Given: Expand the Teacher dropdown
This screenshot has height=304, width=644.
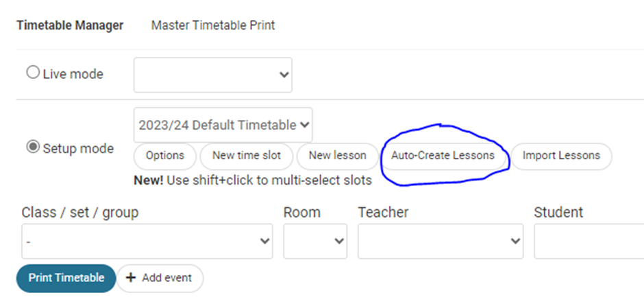Looking at the screenshot, I should click(x=441, y=242).
